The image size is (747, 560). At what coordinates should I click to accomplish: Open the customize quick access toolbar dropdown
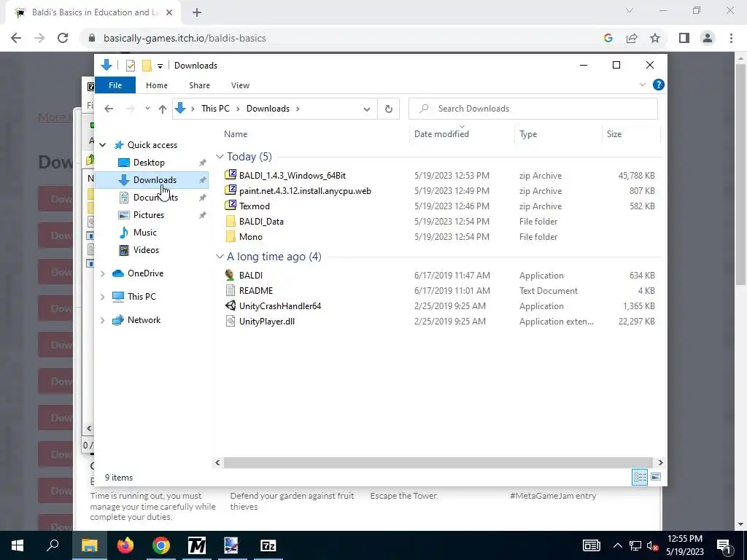160,66
